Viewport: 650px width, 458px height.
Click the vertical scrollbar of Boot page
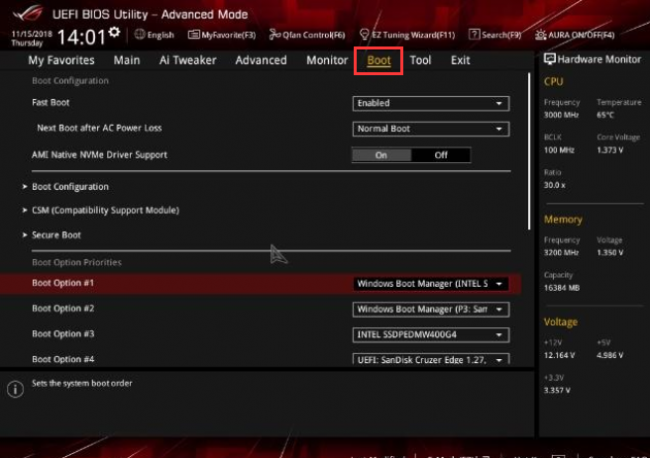click(x=529, y=151)
